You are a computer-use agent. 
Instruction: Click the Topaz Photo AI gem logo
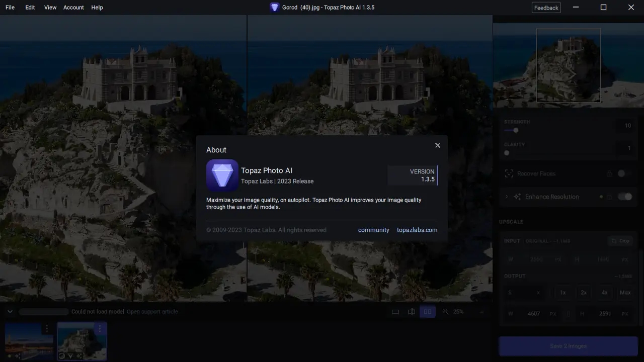[x=222, y=175]
